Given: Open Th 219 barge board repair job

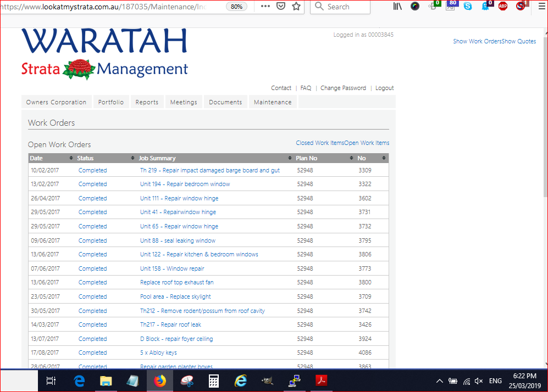Looking at the screenshot, I should point(210,170).
